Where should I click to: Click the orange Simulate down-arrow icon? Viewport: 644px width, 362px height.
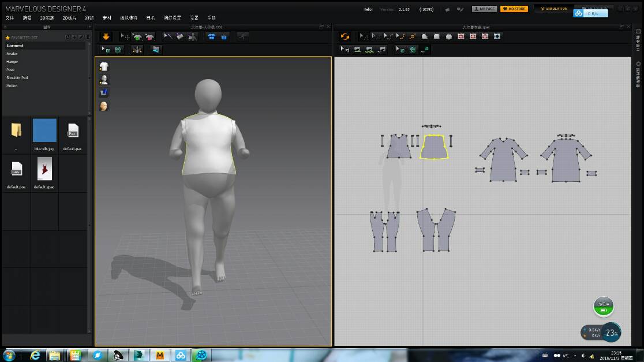[x=106, y=36]
